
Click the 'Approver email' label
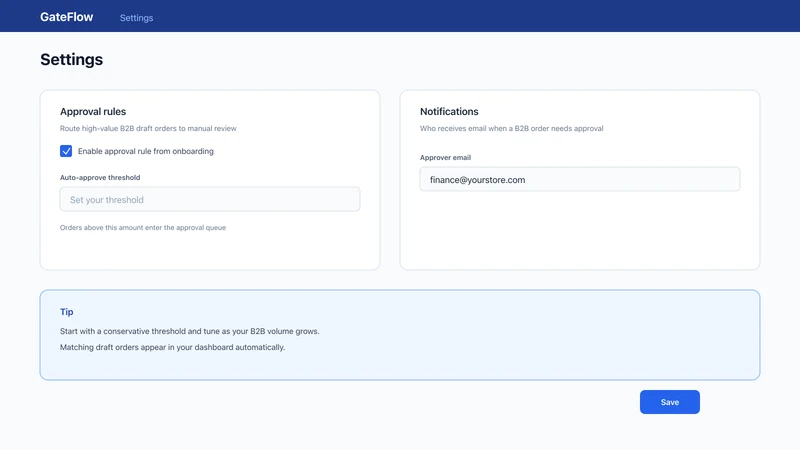point(445,158)
